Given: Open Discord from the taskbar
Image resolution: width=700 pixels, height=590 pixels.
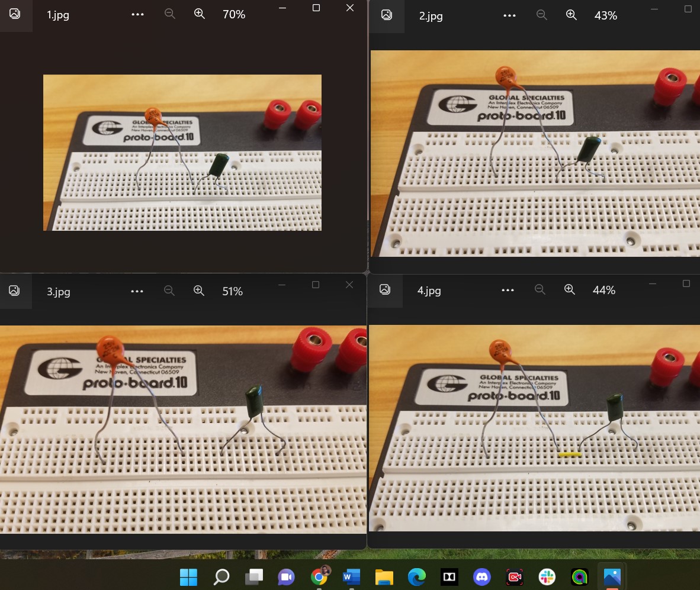Looking at the screenshot, I should coord(481,577).
